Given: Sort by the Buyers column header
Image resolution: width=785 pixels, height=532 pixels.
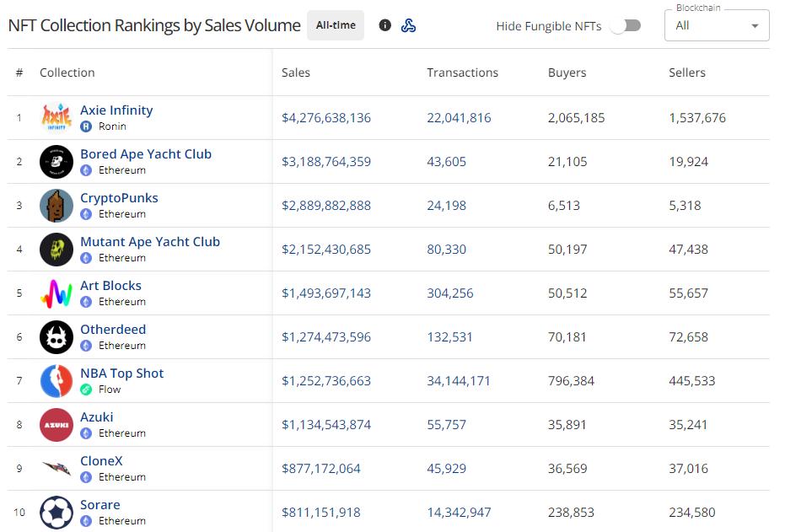Looking at the screenshot, I should coord(567,73).
